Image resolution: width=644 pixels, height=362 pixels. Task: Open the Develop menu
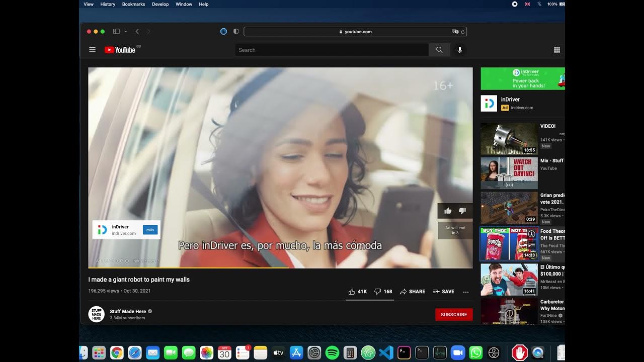coord(160,4)
